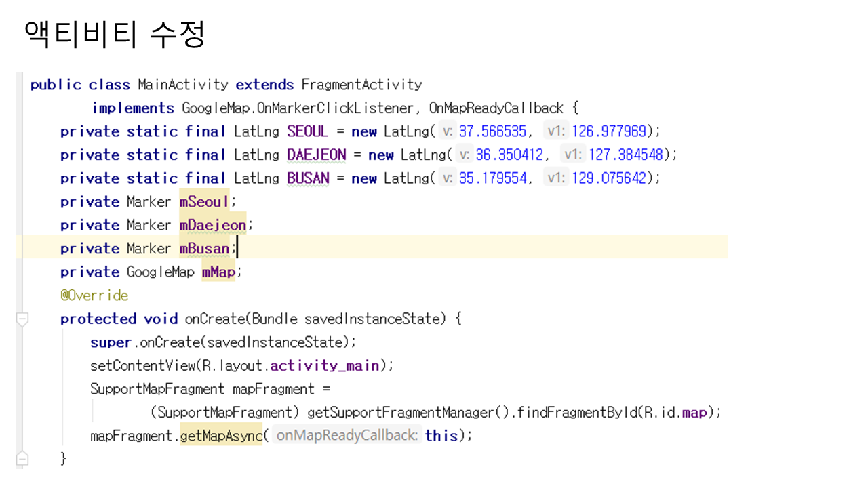This screenshot has width=868, height=488.
Task: Click the SEOUL constant declaration
Action: [x=307, y=131]
